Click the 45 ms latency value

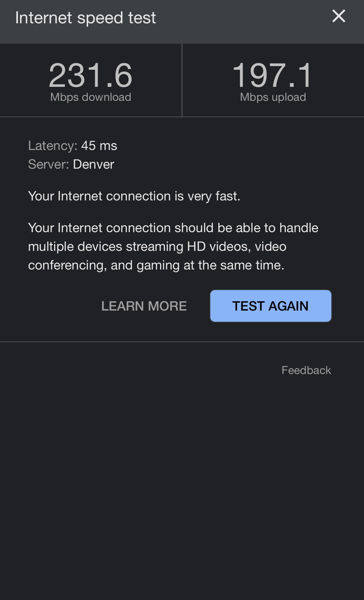[99, 146]
